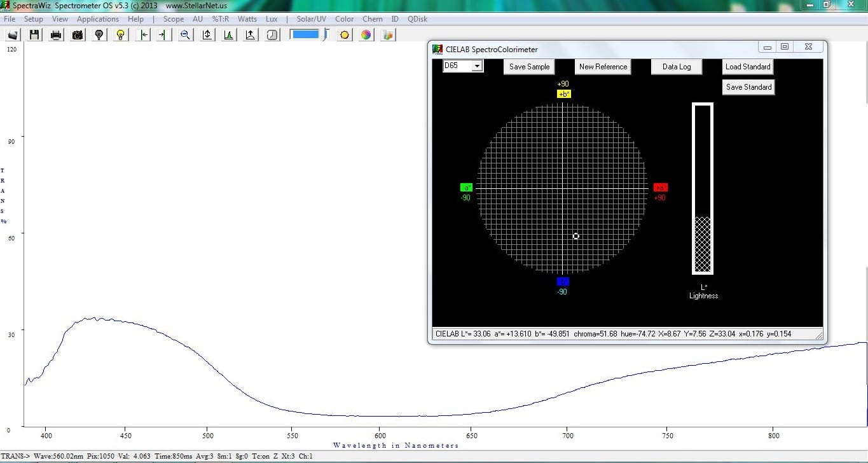Click the green -a* axis label
The width and height of the screenshot is (868, 463).
pos(467,188)
